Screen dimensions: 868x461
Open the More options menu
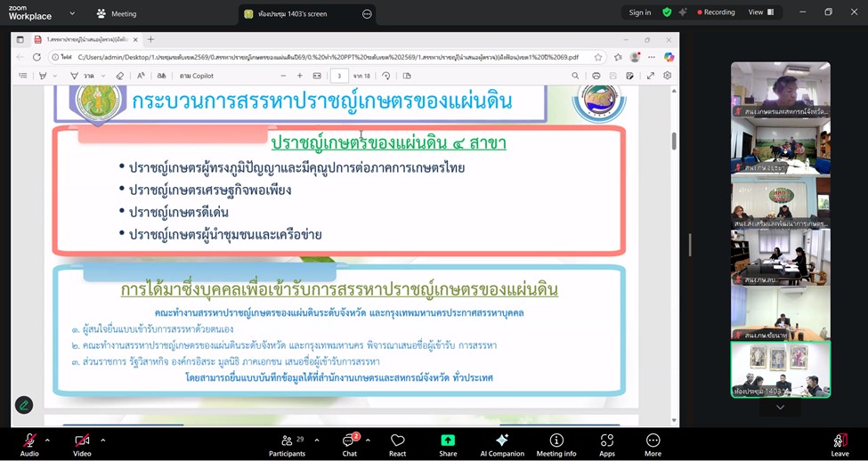tap(653, 444)
